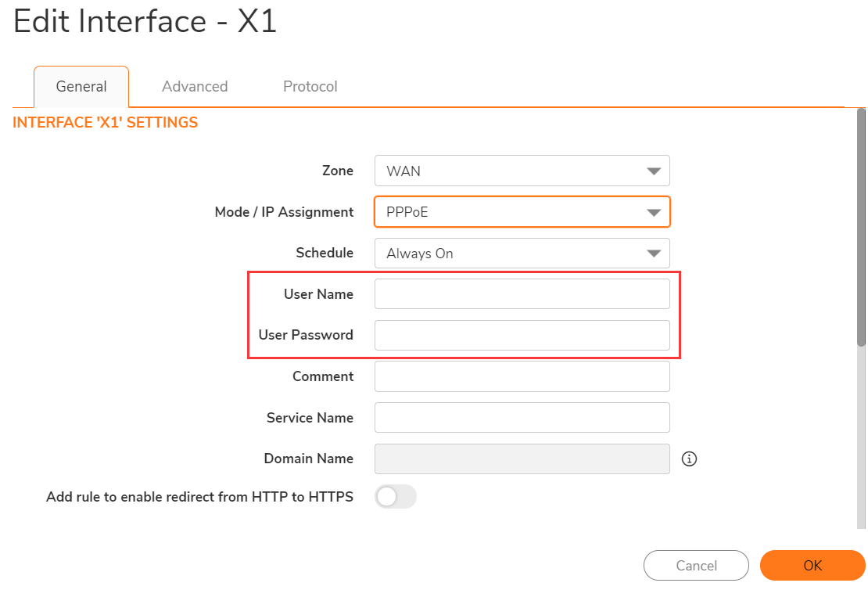Toggle the HTTP to HTTPS redirect rule switch

click(x=395, y=496)
